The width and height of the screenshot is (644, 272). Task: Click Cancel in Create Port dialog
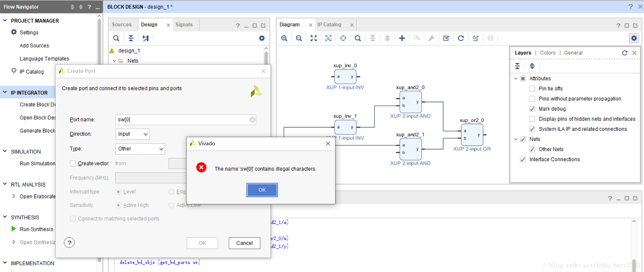[x=244, y=243]
